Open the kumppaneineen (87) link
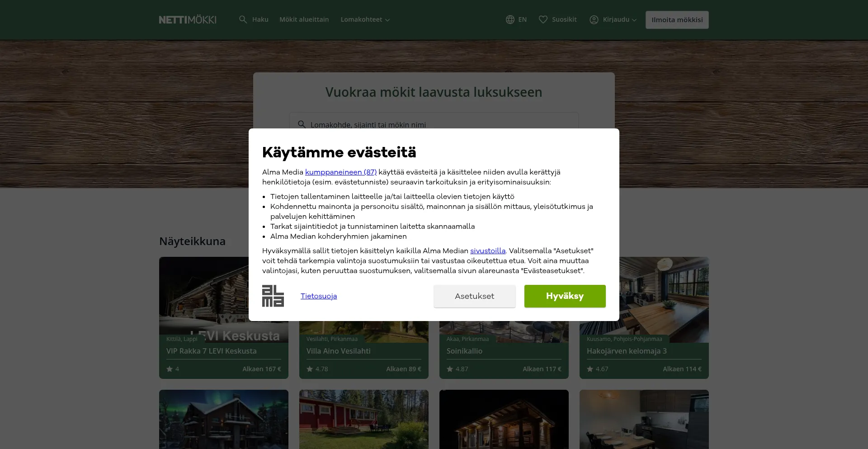This screenshot has width=868, height=449. point(340,172)
